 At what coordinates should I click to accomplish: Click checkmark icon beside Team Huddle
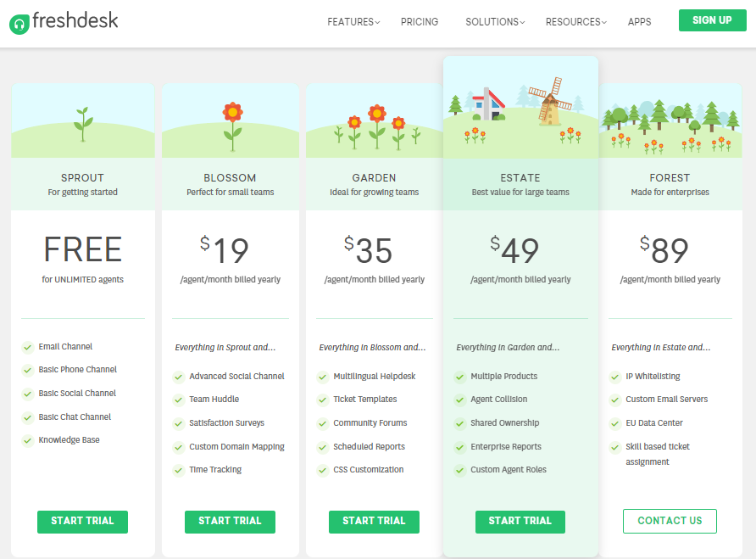click(x=178, y=400)
